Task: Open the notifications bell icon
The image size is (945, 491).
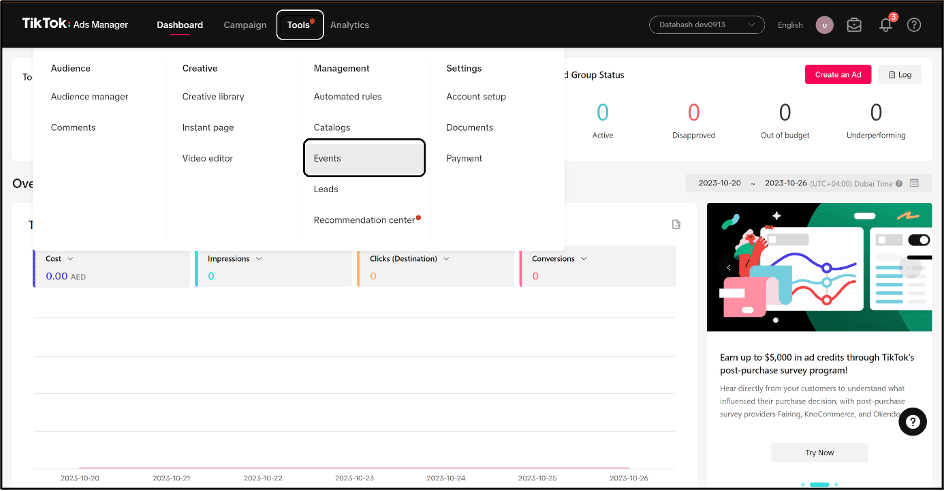Action: point(885,25)
